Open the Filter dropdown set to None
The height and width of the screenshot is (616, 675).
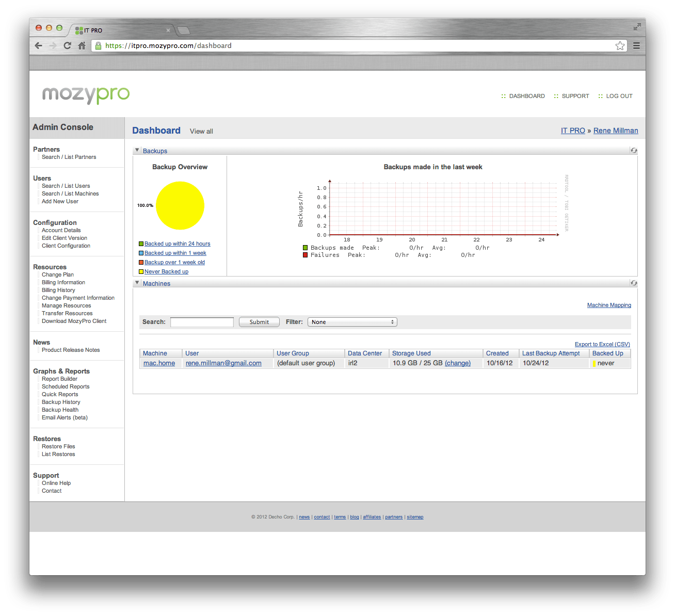click(x=352, y=322)
